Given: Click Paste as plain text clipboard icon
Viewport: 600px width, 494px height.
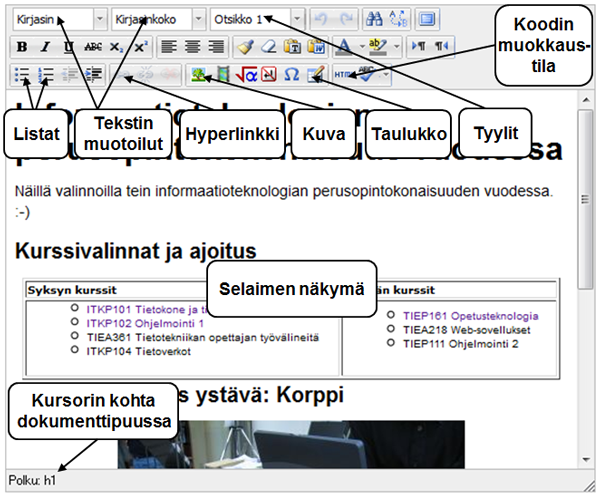Looking at the screenshot, I should point(293,47).
